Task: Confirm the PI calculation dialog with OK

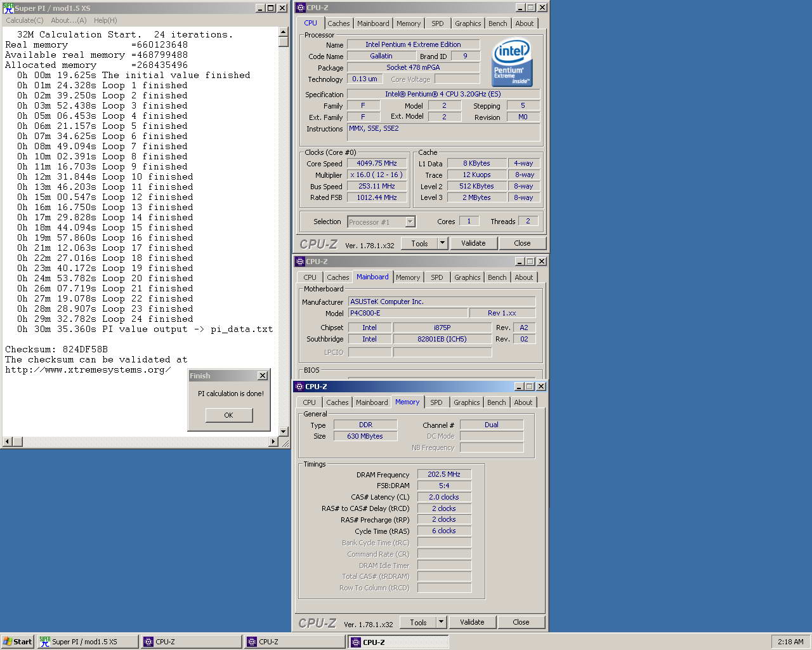Action: 228,415
